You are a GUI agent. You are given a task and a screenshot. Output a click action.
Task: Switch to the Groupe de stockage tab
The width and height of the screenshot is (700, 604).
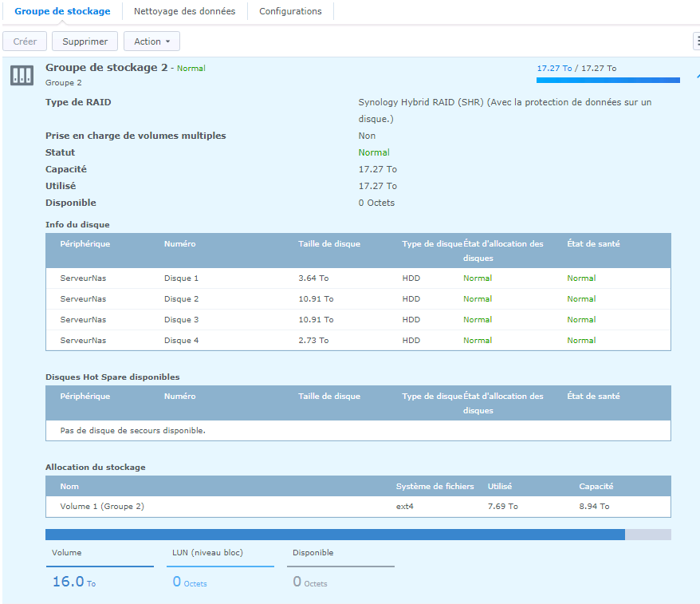62,11
